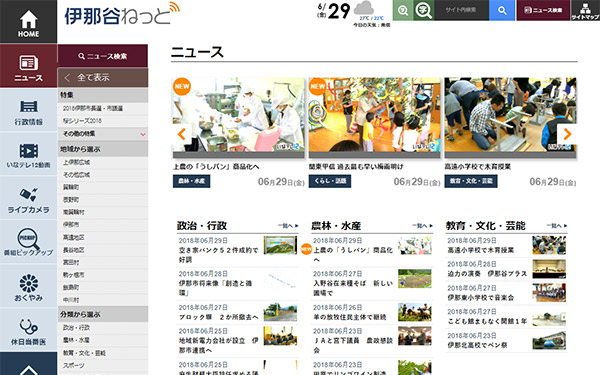Open うしパン carousel thumbnail image
This screenshot has width=600, height=375.
(239, 118)
